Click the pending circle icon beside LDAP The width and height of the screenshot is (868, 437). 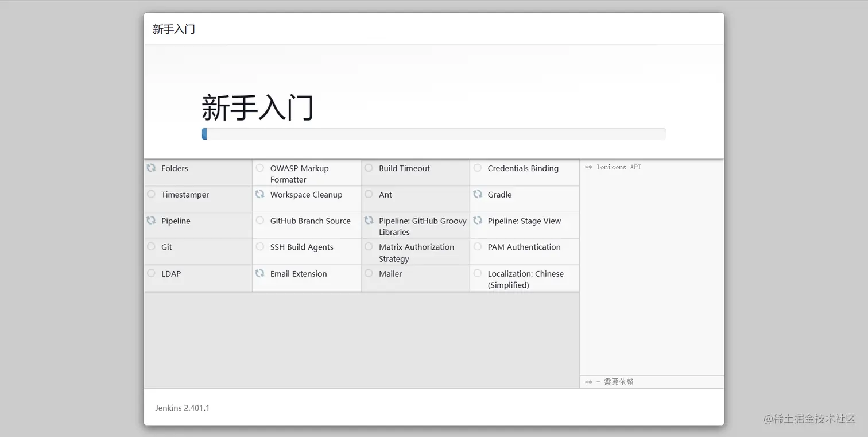[x=151, y=273]
